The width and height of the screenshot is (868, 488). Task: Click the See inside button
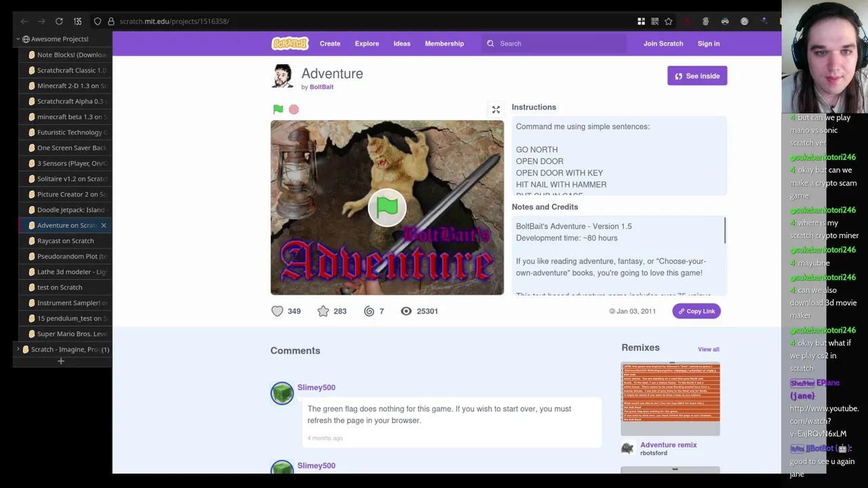(x=697, y=76)
